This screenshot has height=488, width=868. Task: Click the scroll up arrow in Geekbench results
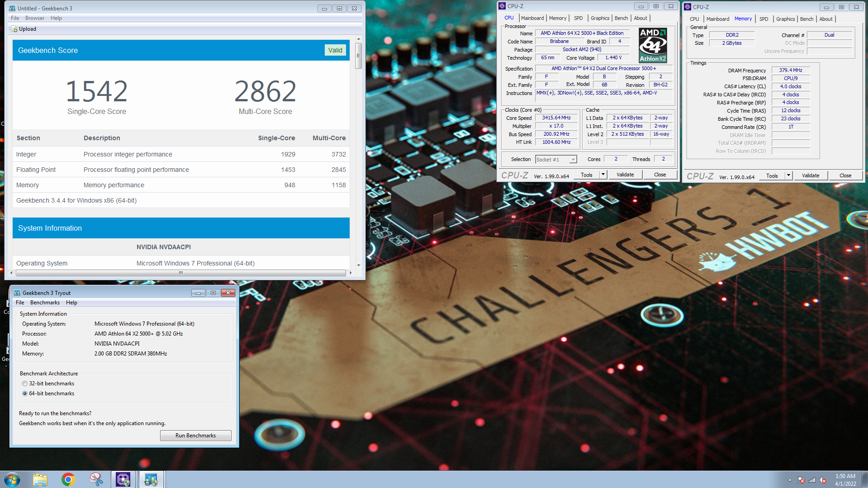[x=358, y=39]
